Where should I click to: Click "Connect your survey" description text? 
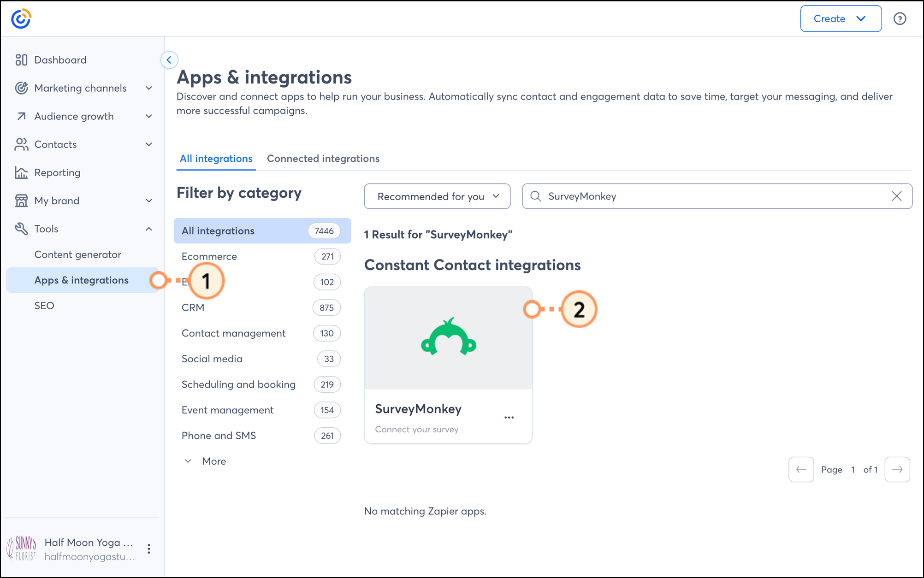coord(416,430)
